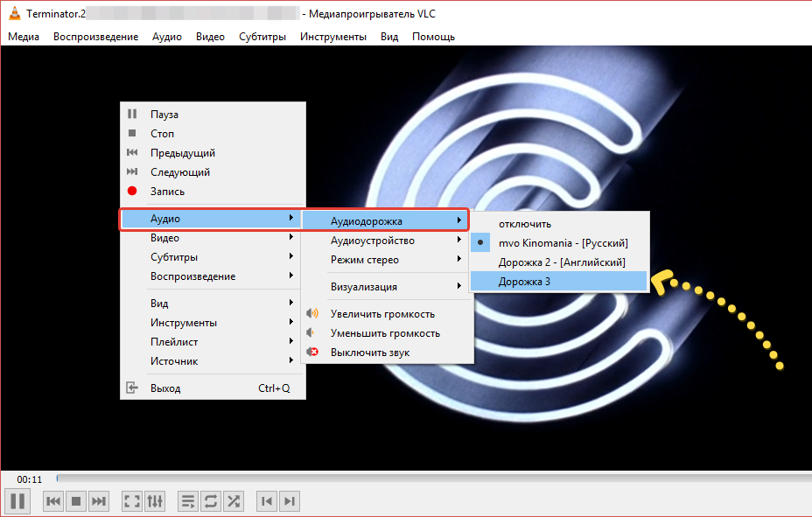Show the playlist using toolbar icon
812x517 pixels.
pyautogui.click(x=188, y=501)
